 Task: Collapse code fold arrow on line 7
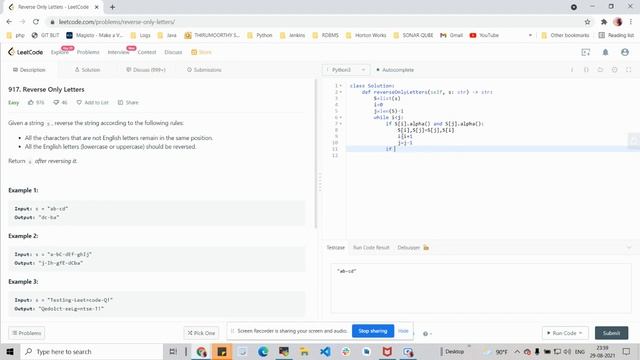click(341, 124)
